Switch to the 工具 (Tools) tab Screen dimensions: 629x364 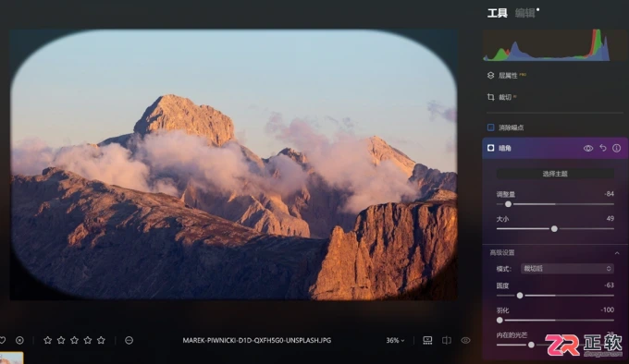pos(497,13)
